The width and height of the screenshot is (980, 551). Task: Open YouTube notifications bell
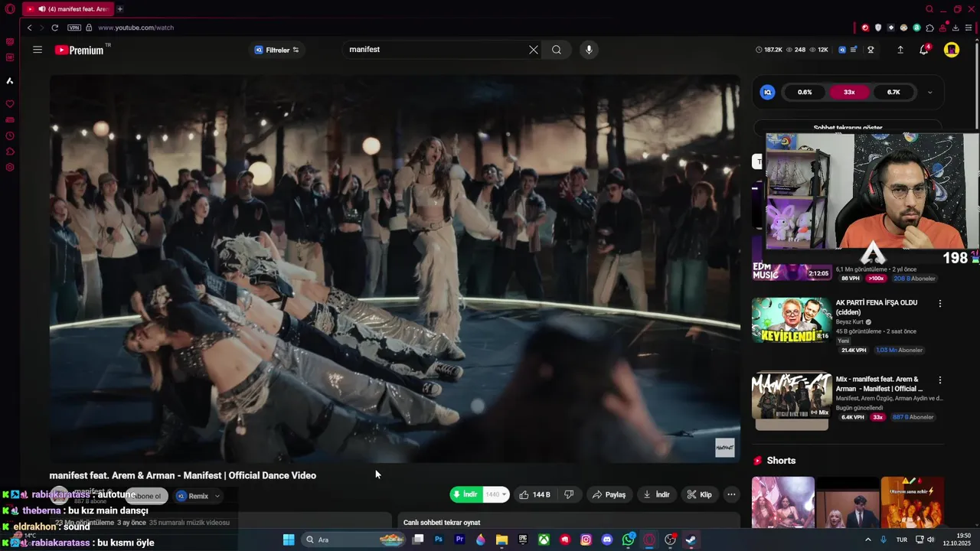[924, 50]
